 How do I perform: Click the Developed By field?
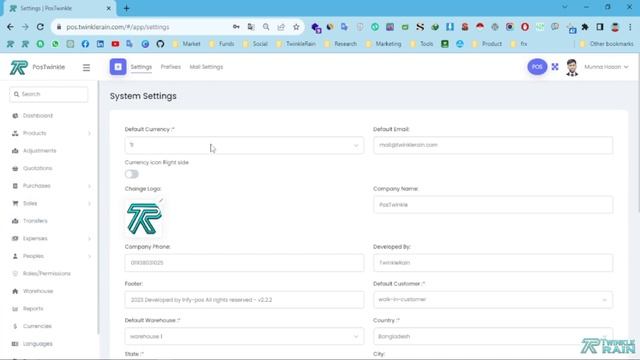coord(493,263)
